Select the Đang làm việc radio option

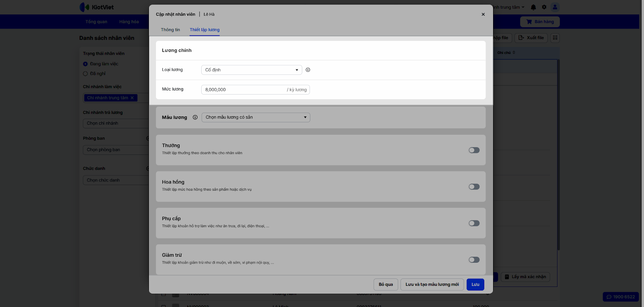pyautogui.click(x=85, y=64)
